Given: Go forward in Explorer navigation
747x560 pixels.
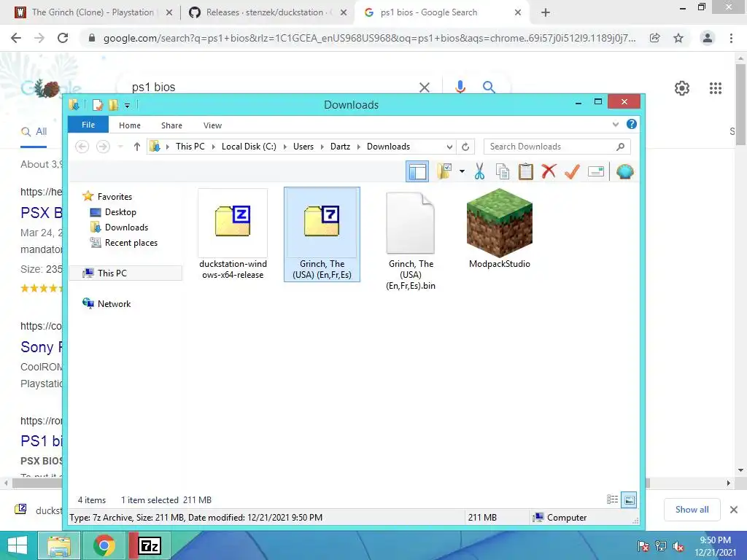Looking at the screenshot, I should [x=103, y=147].
